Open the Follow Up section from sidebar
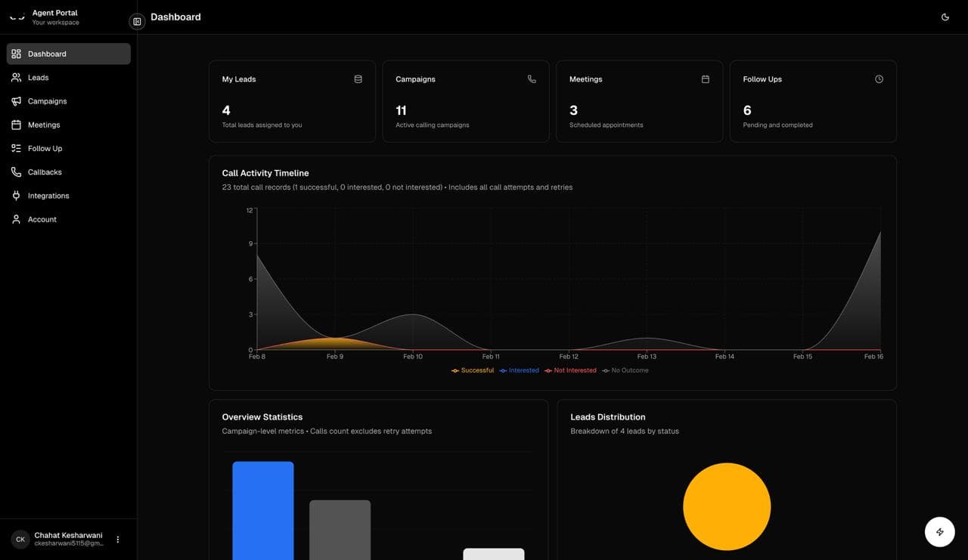The image size is (968, 560). click(x=45, y=147)
